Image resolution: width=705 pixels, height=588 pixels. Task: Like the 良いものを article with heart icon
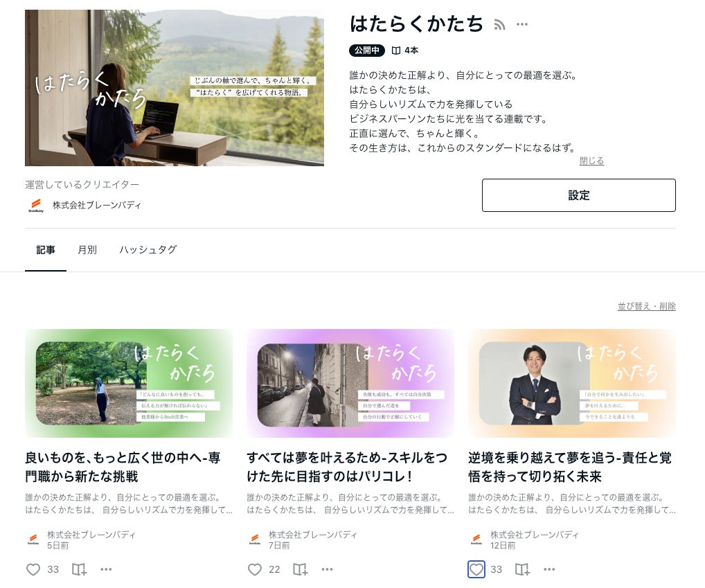coord(33,569)
